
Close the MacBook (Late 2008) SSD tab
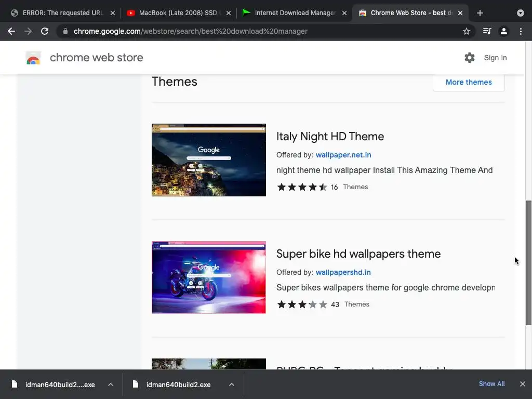(x=229, y=13)
